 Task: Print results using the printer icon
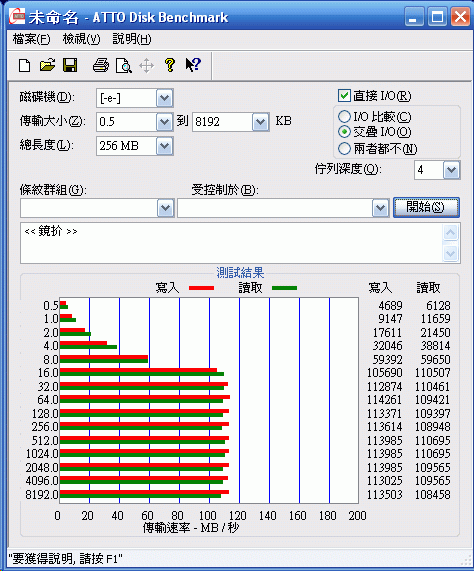pyautogui.click(x=101, y=66)
